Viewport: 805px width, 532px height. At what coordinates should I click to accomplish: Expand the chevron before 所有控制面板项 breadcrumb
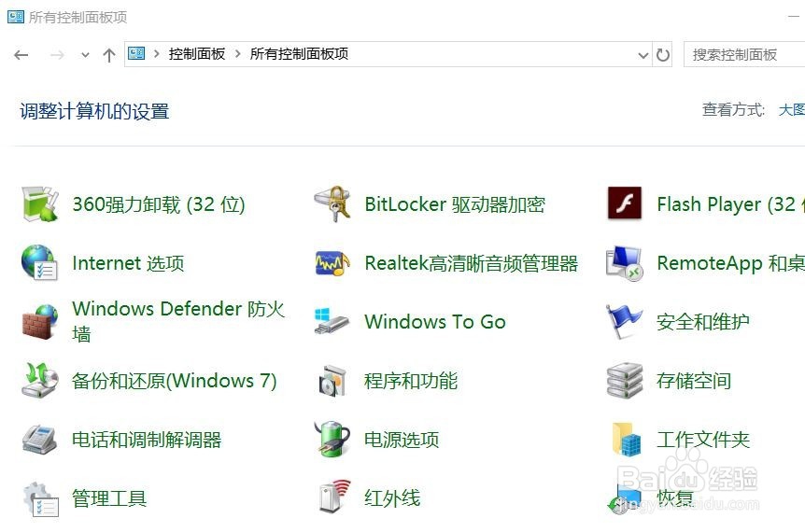pos(238,53)
